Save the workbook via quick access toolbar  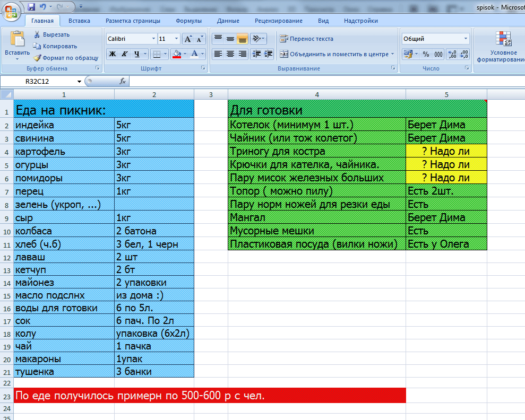point(31,7)
